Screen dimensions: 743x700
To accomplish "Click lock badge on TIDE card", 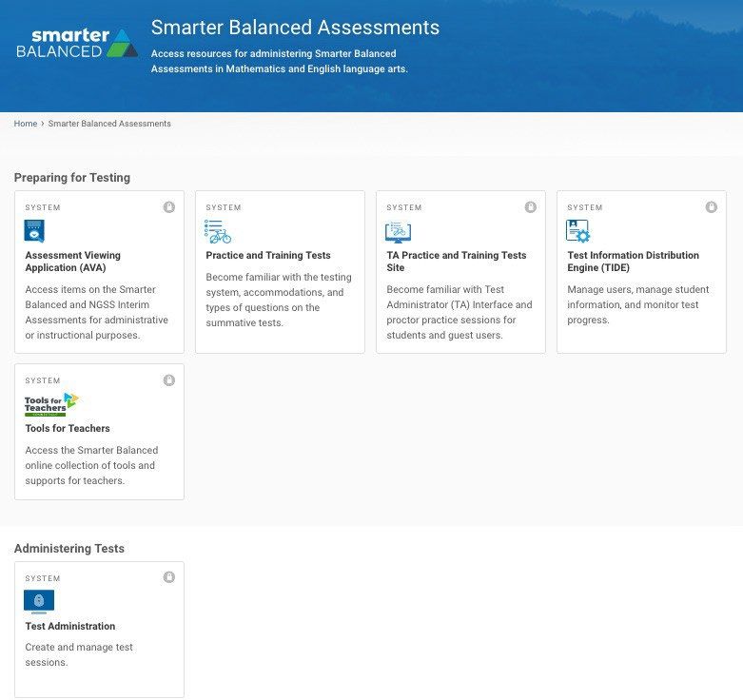I will [x=712, y=207].
